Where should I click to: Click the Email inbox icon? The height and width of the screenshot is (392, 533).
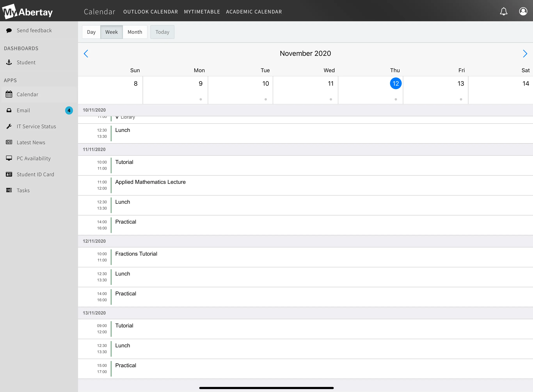click(9, 110)
